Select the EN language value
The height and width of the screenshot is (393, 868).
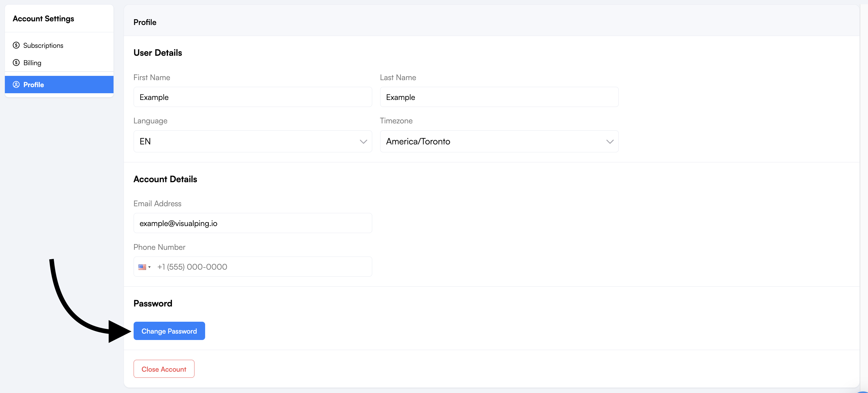pyautogui.click(x=145, y=141)
